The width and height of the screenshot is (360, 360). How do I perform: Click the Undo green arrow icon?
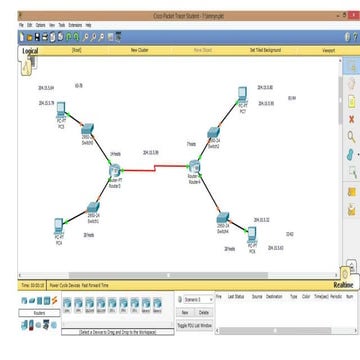click(69, 37)
